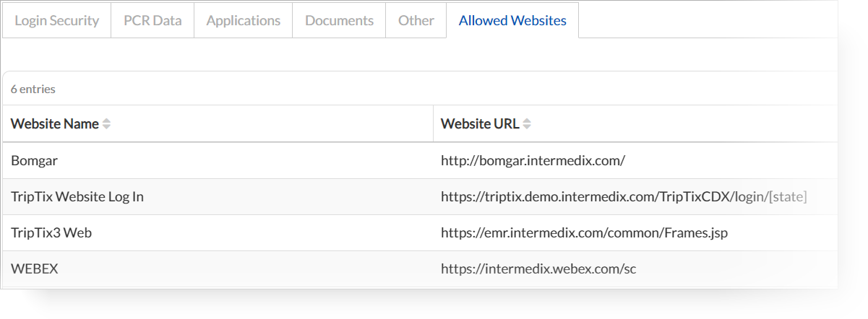Click the sort icon beside Website URL
868x319 pixels.
point(527,124)
